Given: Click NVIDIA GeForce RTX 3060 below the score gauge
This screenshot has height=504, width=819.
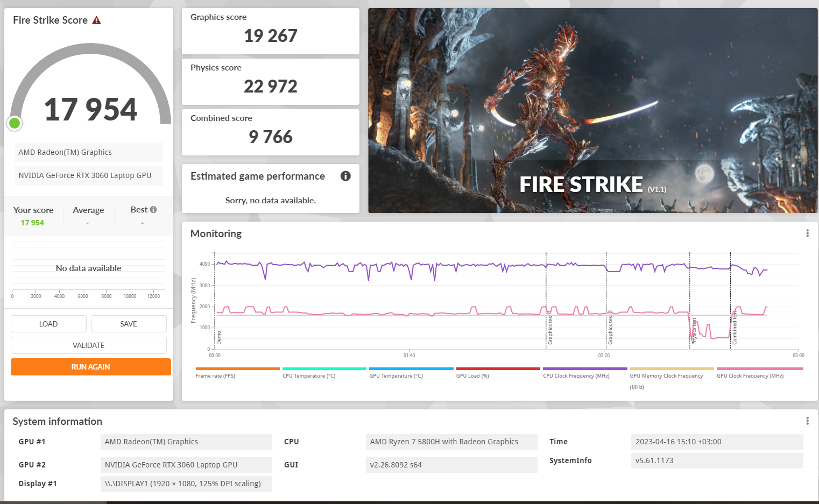Looking at the screenshot, I should click(x=89, y=175).
